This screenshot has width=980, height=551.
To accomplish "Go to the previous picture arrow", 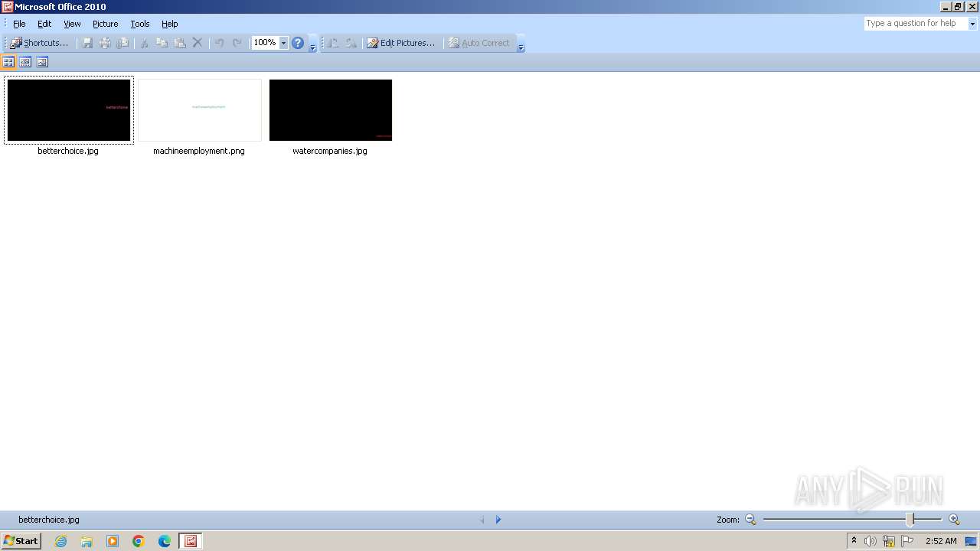I will click(482, 520).
